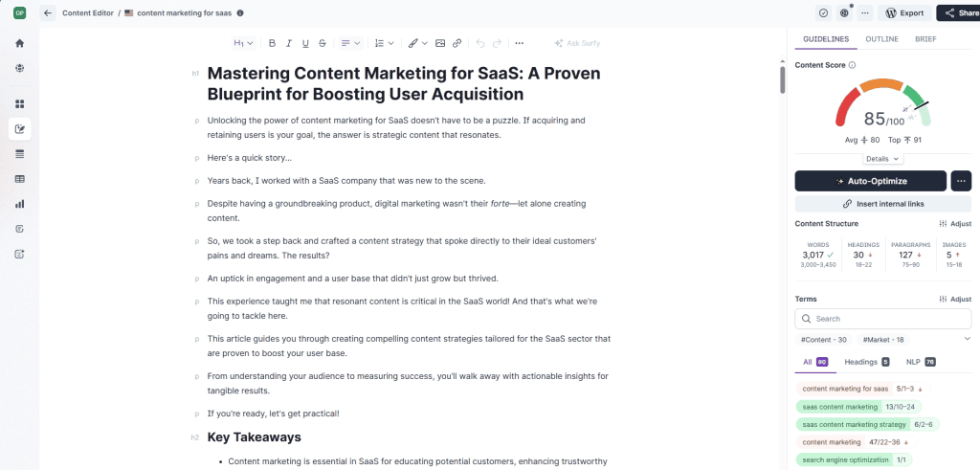The image size is (980, 470).
Task: Click the Content Score info icon
Action: [x=853, y=65]
